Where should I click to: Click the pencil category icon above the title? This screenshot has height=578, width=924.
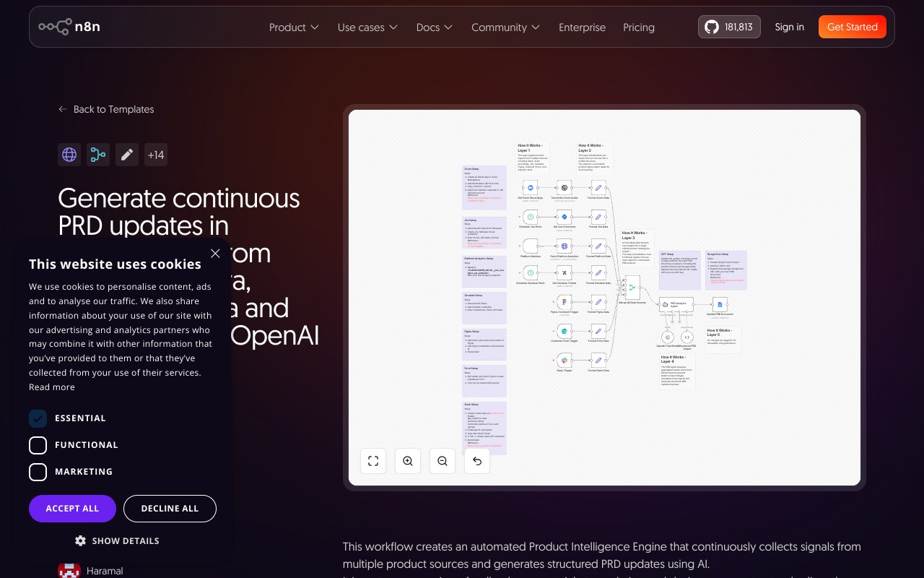pos(127,155)
